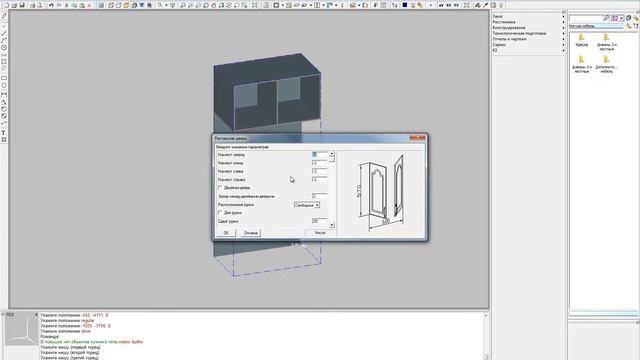Click Отмена in the door dialog

pos(251,233)
